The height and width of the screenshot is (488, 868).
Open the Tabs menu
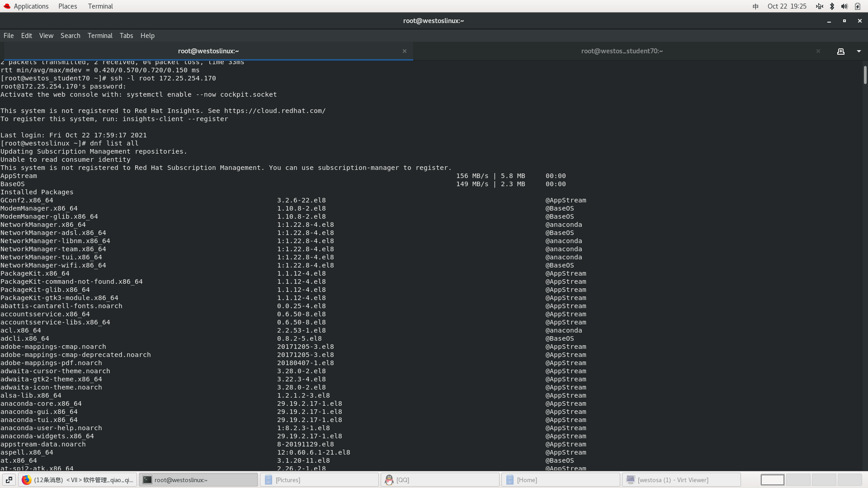[x=126, y=36]
